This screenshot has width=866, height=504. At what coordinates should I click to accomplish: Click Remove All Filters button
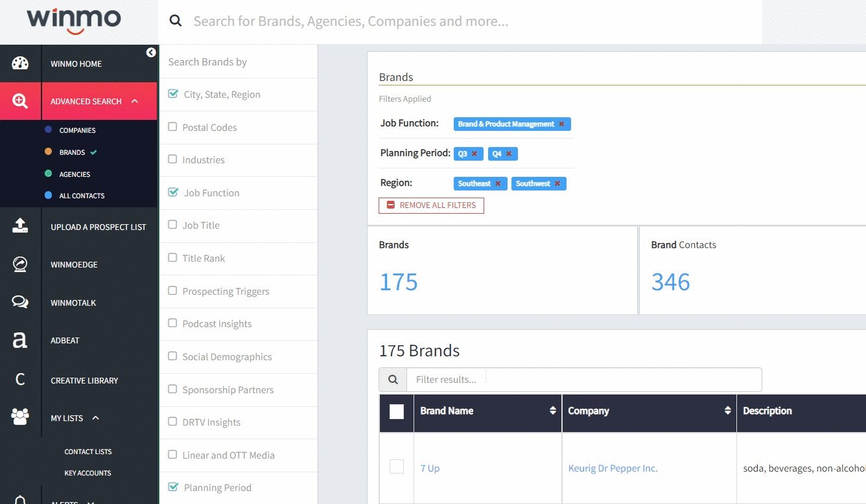pos(431,205)
